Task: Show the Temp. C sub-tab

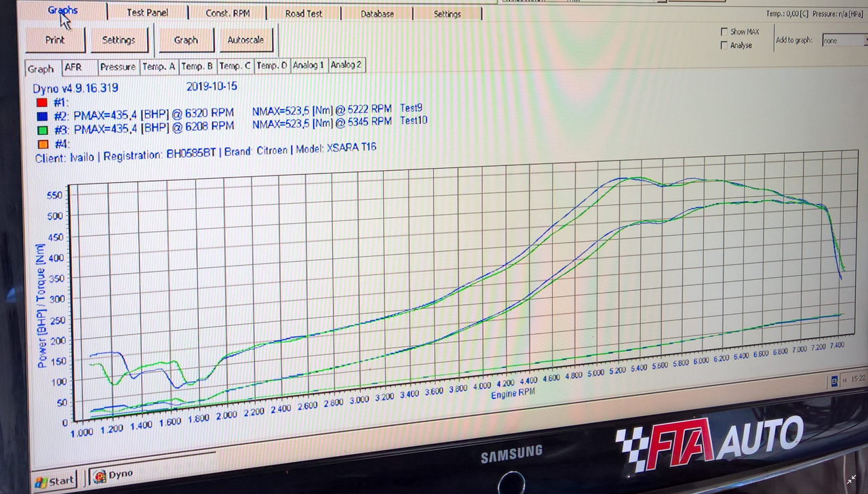Action: point(235,66)
